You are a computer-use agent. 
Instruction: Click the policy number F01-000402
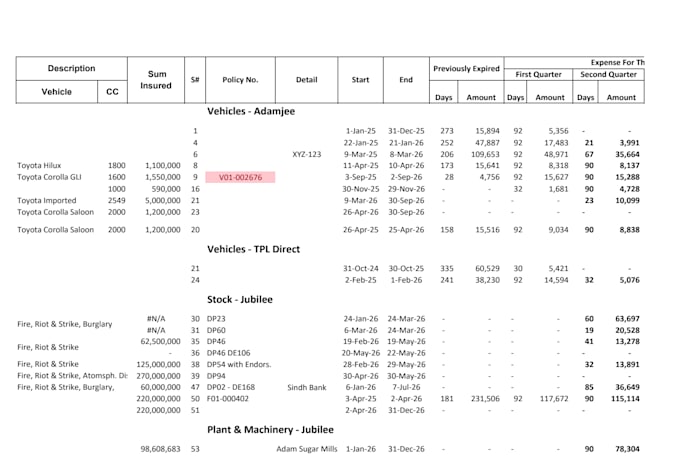pyautogui.click(x=228, y=398)
